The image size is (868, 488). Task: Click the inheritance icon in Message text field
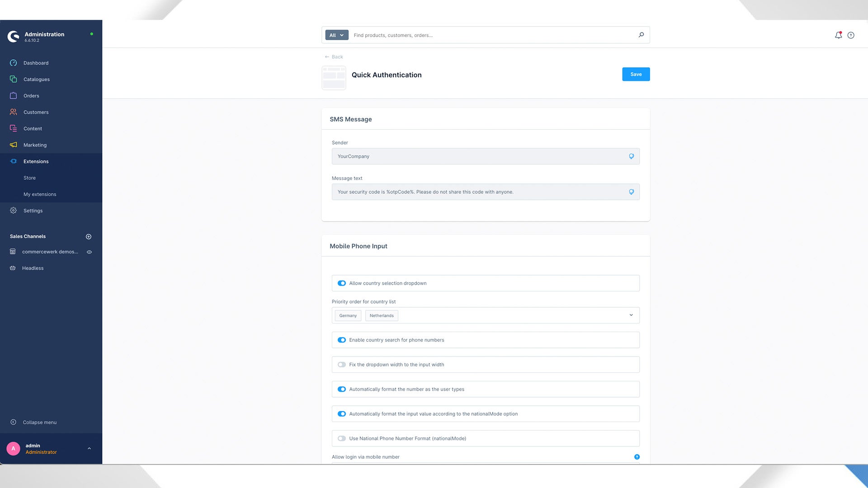(x=632, y=192)
